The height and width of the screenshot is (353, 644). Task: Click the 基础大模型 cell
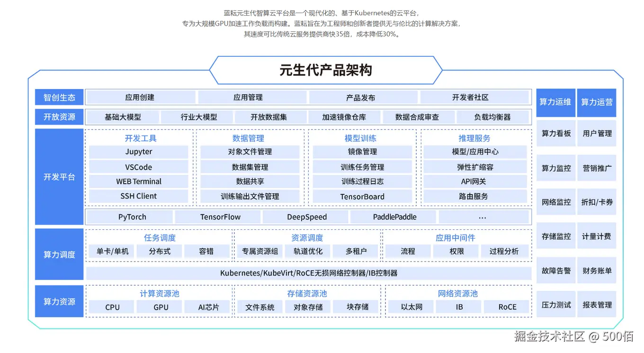pos(123,117)
